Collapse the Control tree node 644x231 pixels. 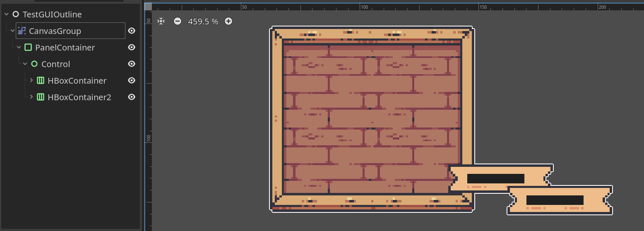[25, 64]
